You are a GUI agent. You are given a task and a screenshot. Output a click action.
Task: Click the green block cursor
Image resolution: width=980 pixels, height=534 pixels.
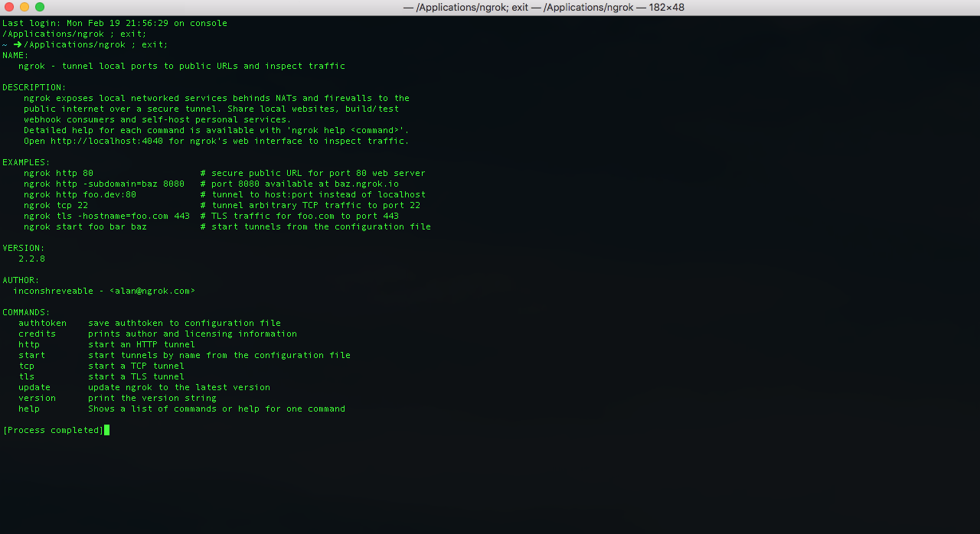tap(107, 430)
